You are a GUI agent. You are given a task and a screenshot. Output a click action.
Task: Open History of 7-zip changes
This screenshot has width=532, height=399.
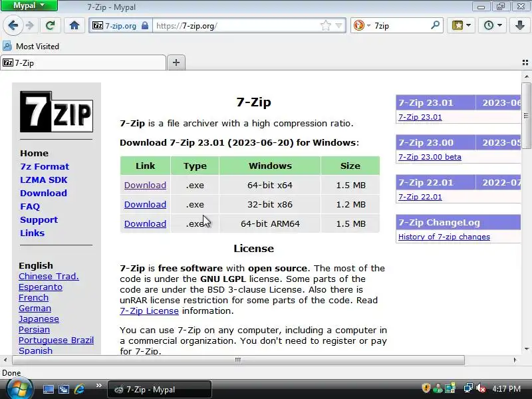tap(444, 237)
